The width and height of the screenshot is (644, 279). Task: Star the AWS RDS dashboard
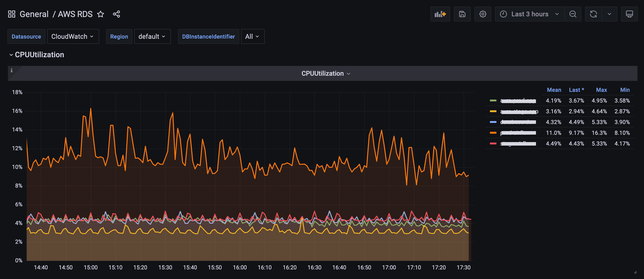click(101, 14)
